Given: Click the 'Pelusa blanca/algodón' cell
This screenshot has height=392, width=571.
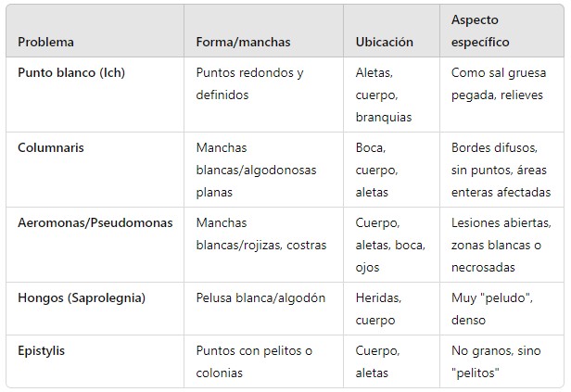Looking at the screenshot, I should [260, 298].
